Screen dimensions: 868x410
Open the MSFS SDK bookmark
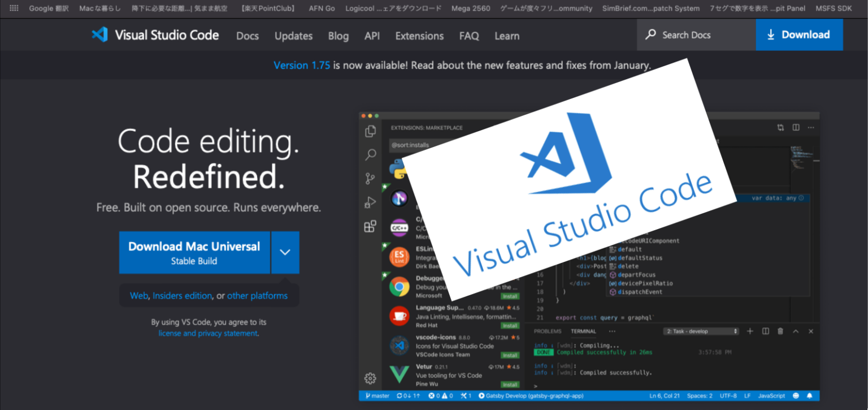point(834,8)
